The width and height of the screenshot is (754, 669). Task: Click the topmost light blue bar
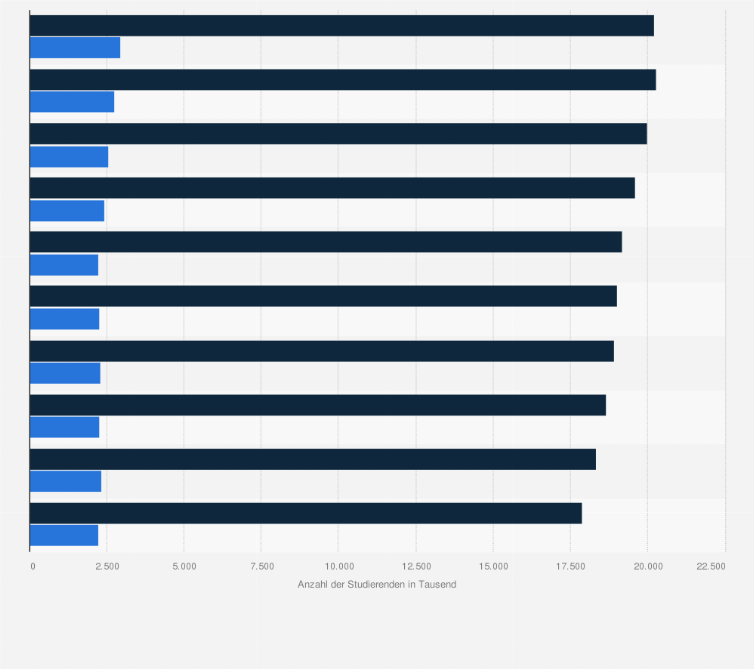[x=75, y=47]
